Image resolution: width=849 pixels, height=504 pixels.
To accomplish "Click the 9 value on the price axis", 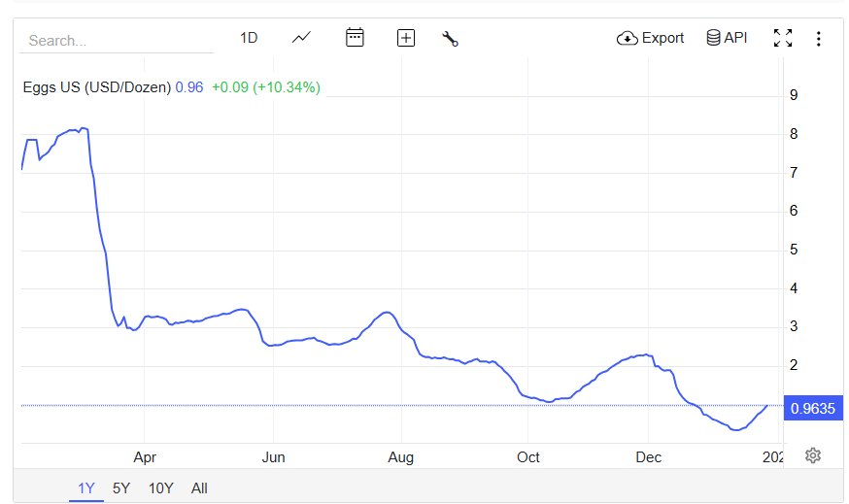I will point(794,95).
